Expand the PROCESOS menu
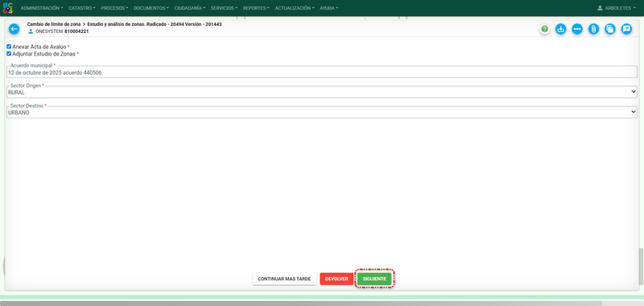 point(114,8)
